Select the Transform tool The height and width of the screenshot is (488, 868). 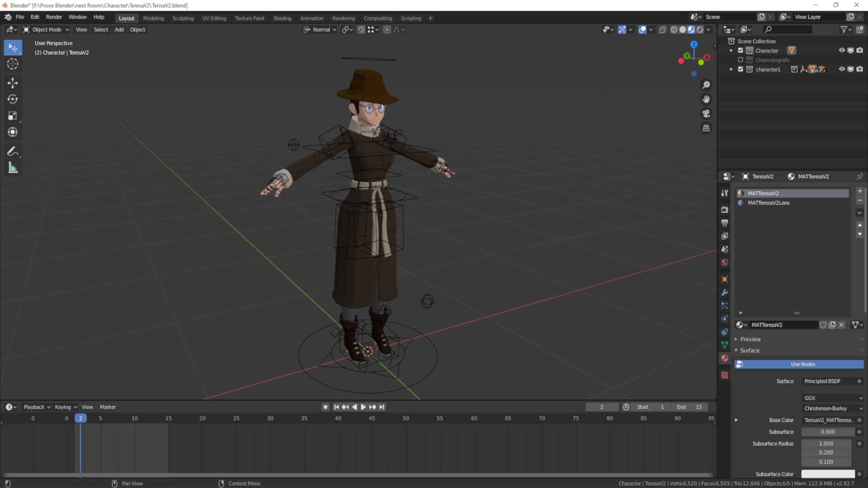coord(13,132)
